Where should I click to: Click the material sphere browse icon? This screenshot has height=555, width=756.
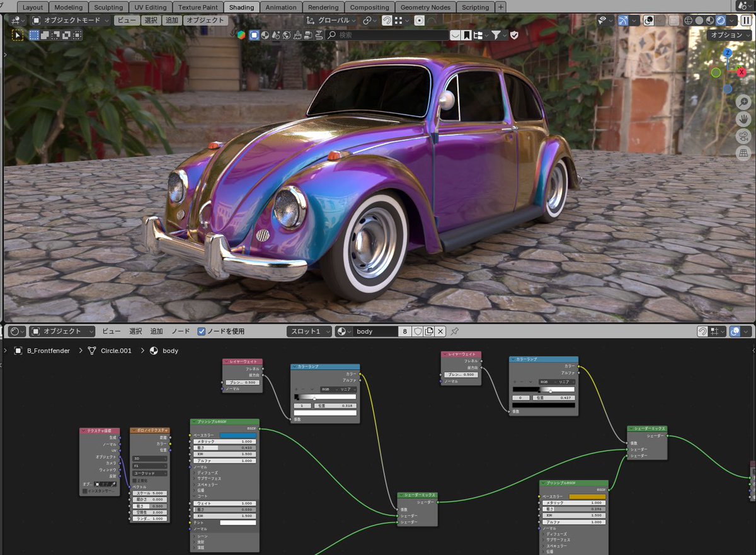tap(343, 331)
